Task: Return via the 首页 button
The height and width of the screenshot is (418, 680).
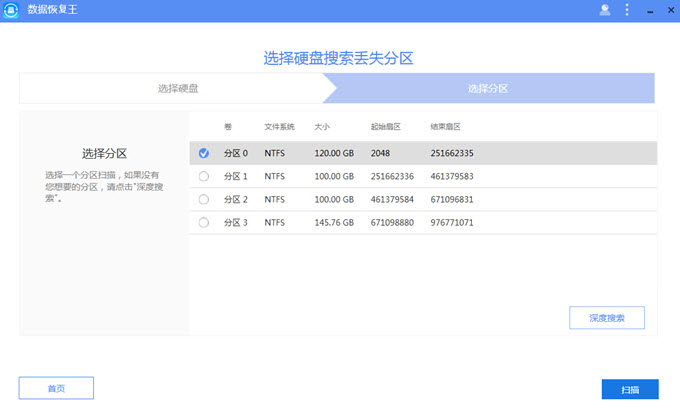Action: [56, 388]
